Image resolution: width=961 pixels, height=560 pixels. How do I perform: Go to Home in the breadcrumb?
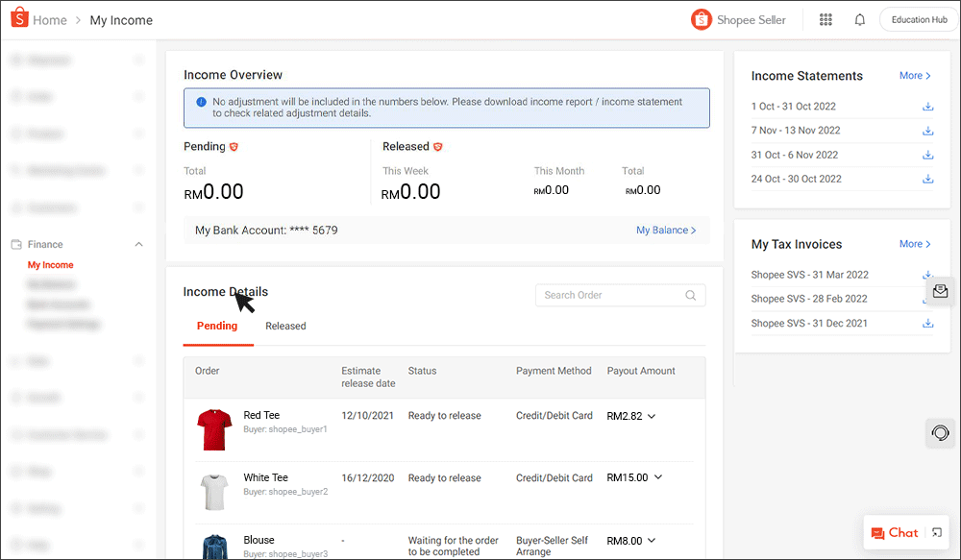50,20
